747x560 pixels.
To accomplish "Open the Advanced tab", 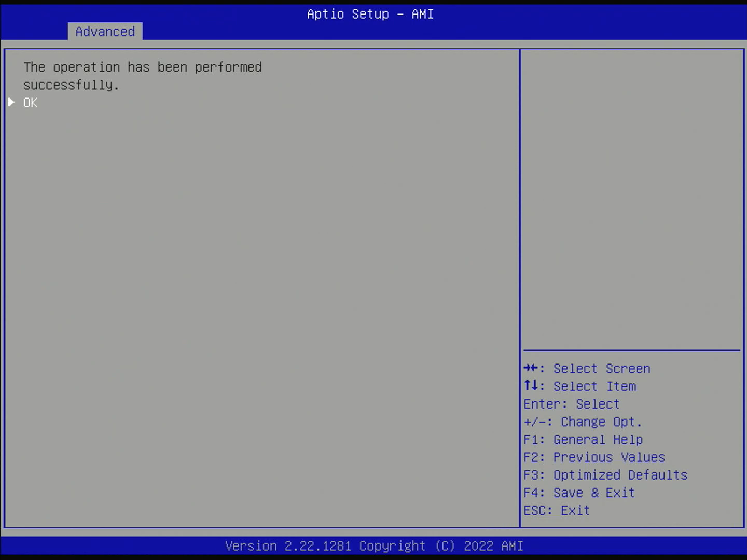I will click(x=105, y=32).
